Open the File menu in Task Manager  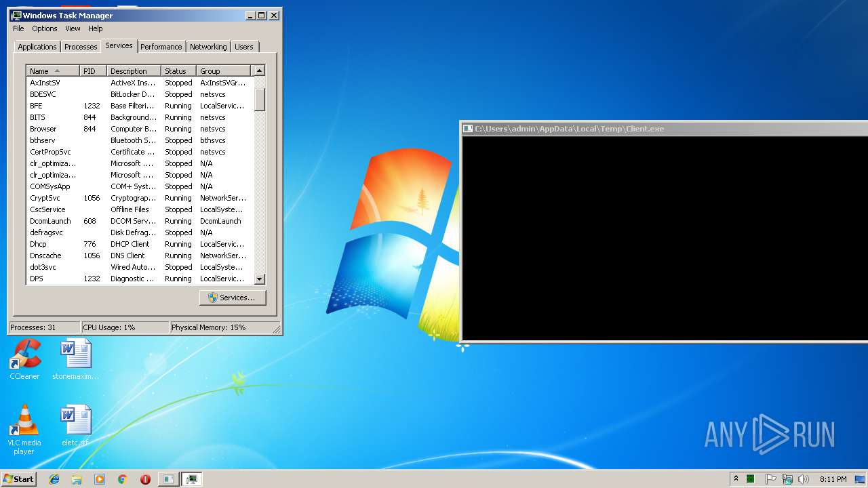[x=18, y=28]
